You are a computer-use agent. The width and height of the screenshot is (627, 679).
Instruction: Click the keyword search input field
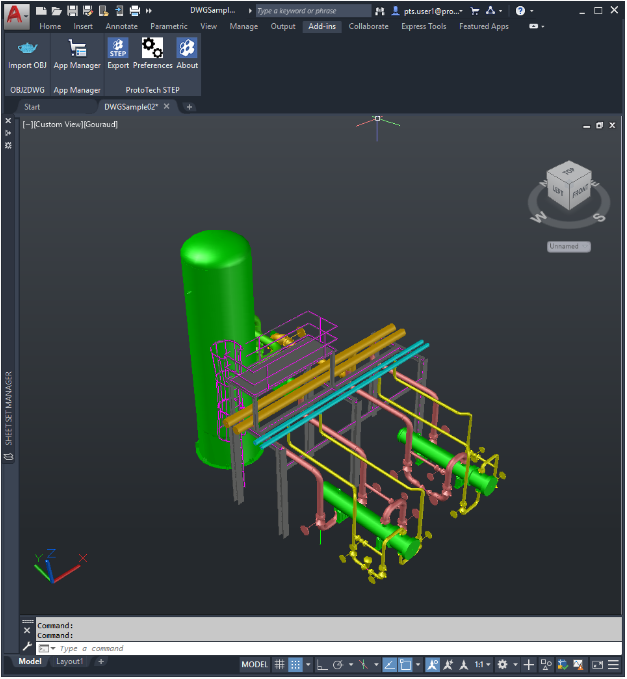[x=313, y=11]
